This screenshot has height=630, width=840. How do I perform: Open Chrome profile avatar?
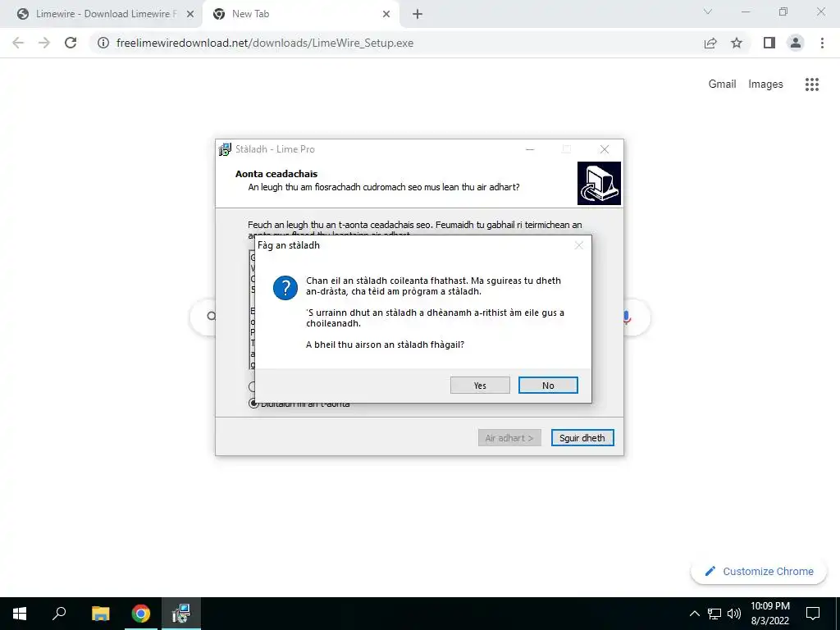click(796, 43)
